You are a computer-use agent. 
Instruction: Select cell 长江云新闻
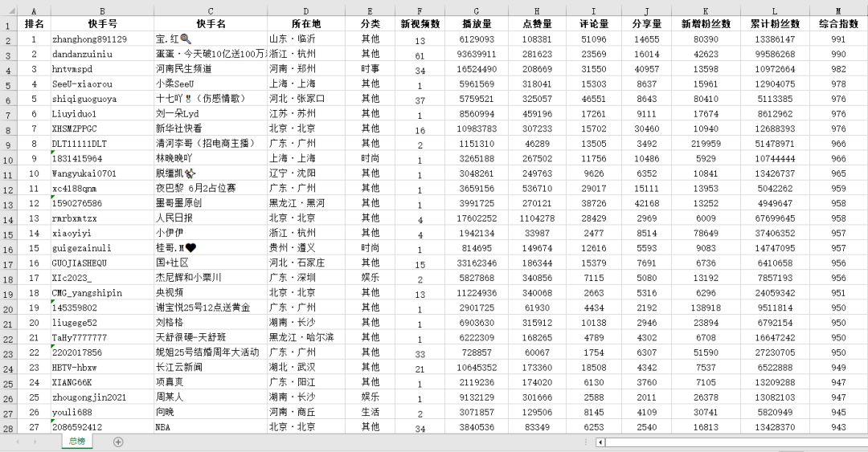point(211,368)
